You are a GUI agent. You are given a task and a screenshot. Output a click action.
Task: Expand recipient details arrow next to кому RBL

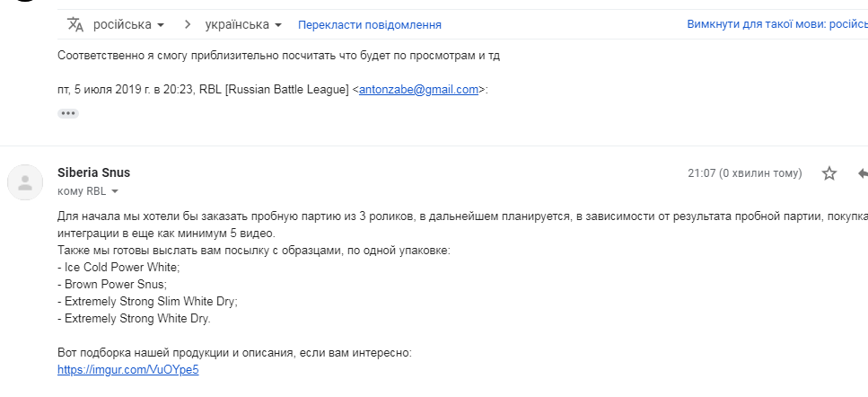[x=115, y=191]
